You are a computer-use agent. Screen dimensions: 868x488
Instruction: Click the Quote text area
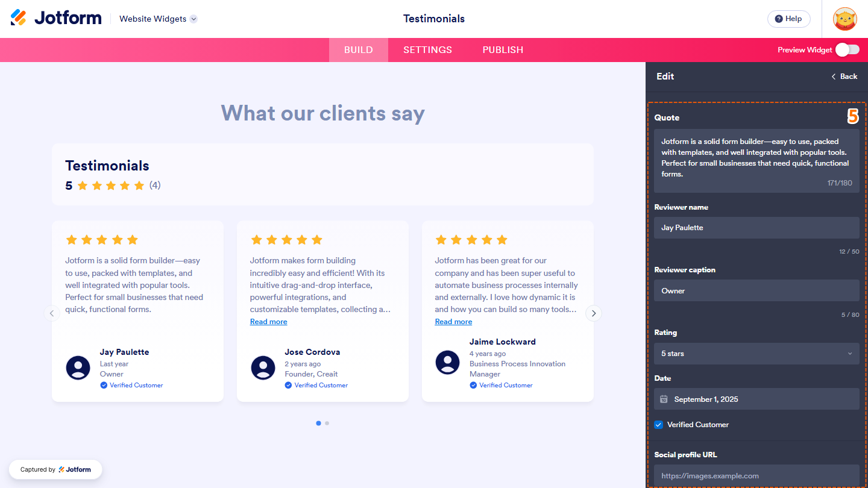(x=756, y=161)
